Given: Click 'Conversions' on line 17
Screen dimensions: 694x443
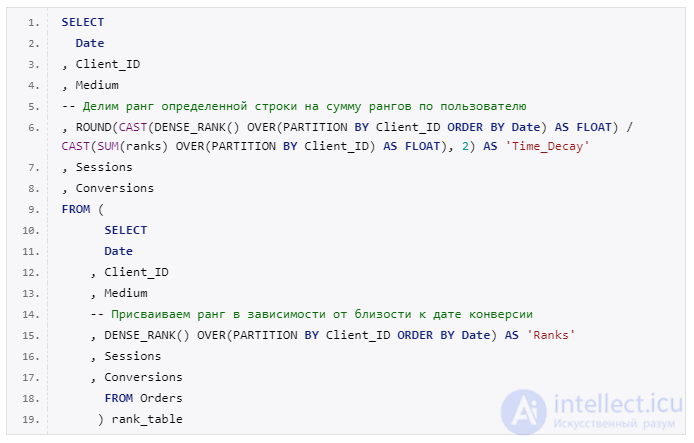Looking at the screenshot, I should point(143,378).
